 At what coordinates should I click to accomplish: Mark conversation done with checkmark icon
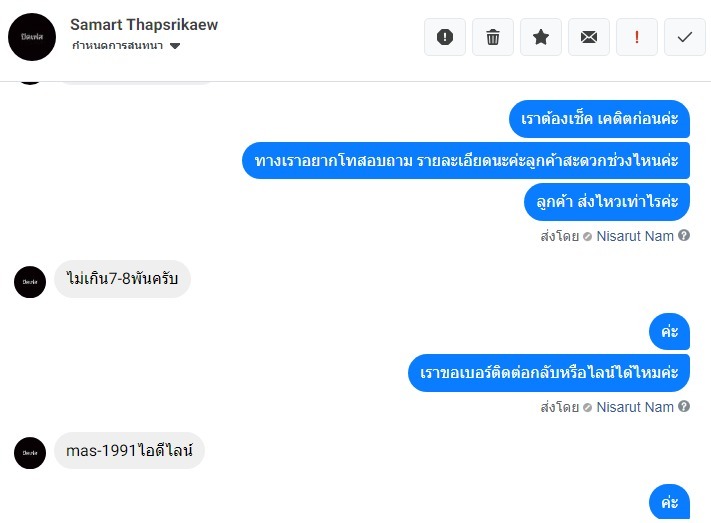pyautogui.click(x=685, y=37)
